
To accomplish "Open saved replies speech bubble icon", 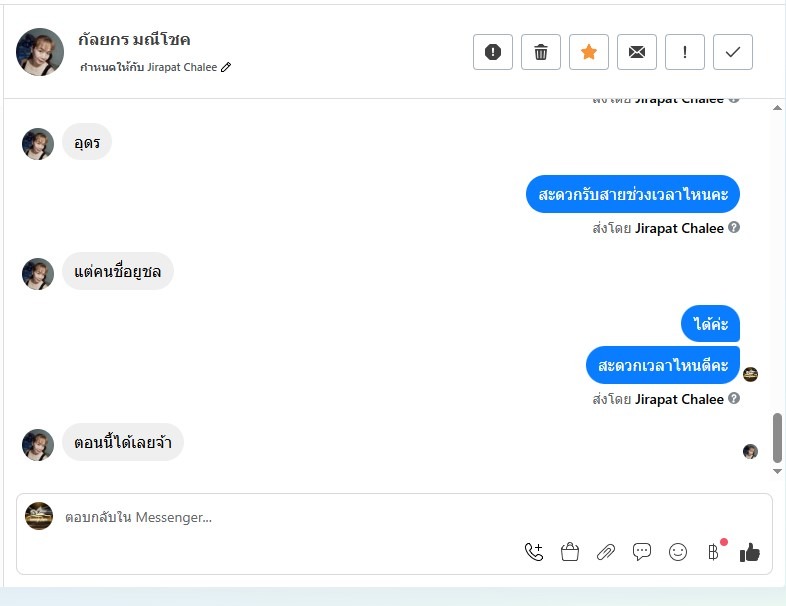I will pos(642,552).
